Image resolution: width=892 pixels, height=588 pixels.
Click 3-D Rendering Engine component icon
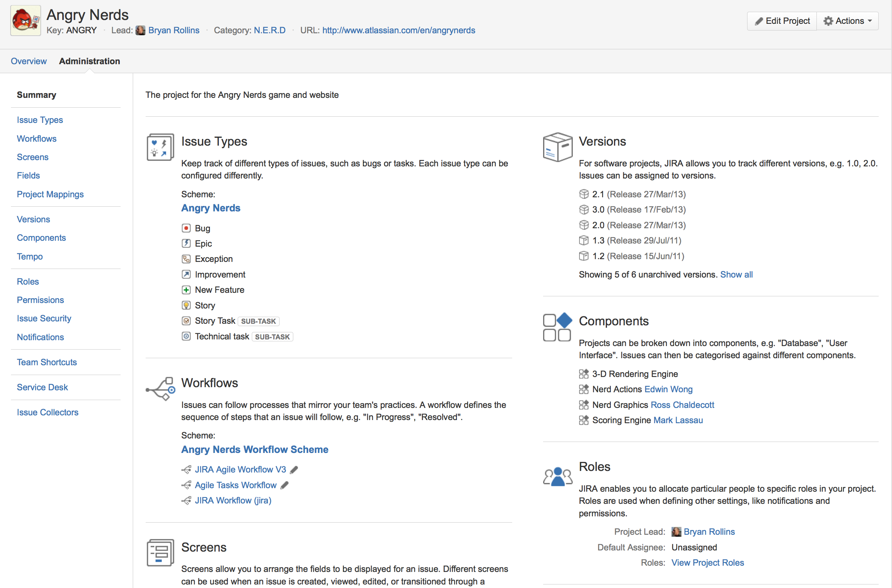[x=584, y=374]
